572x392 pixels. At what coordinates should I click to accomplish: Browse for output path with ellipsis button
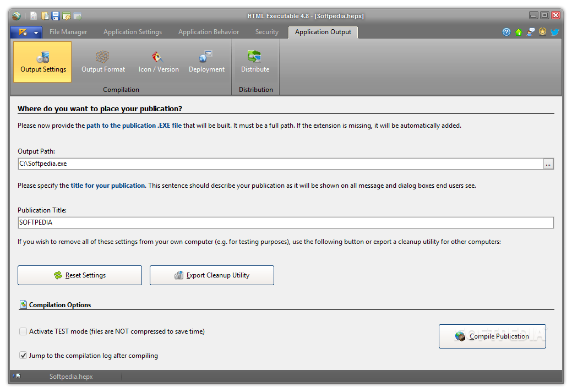click(x=548, y=164)
